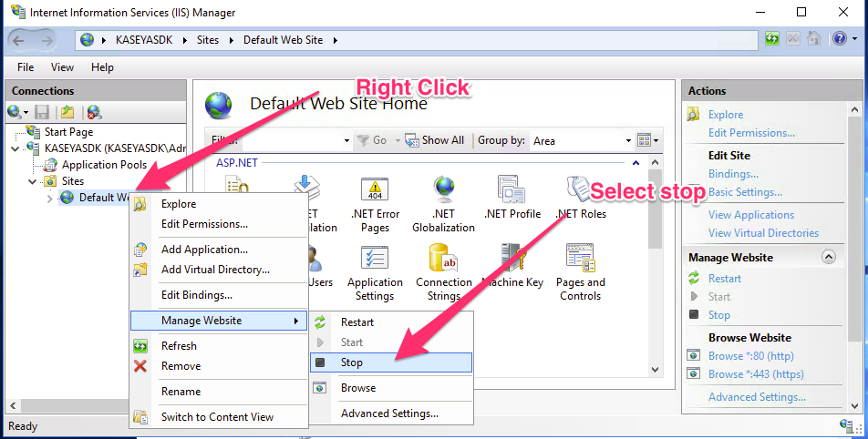Click the Basic Settings link in Actions

coord(745,192)
